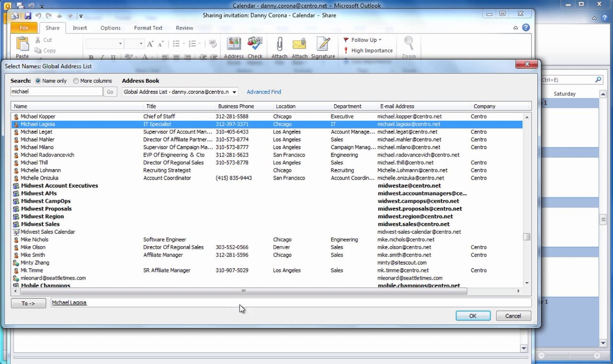This screenshot has height=364, width=613.
Task: Click the E-mail Address column header
Action: [x=423, y=106]
